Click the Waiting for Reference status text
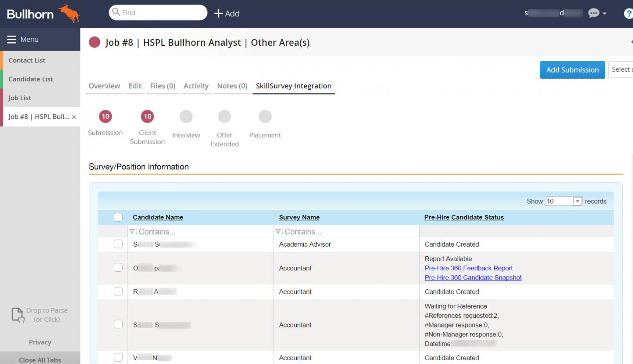This screenshot has height=364, width=633. point(456,306)
